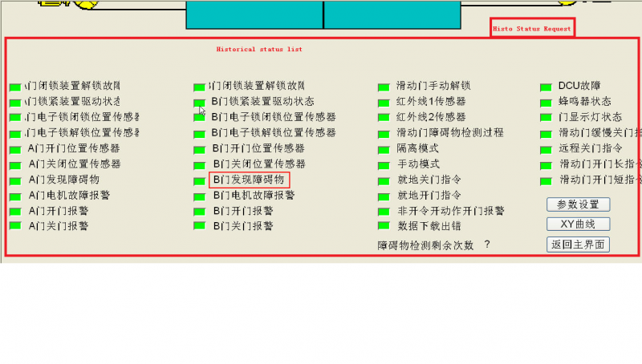The width and height of the screenshot is (642, 364).
Task: Click the 障碍物检测剩余次数 label
Action: coord(425,245)
